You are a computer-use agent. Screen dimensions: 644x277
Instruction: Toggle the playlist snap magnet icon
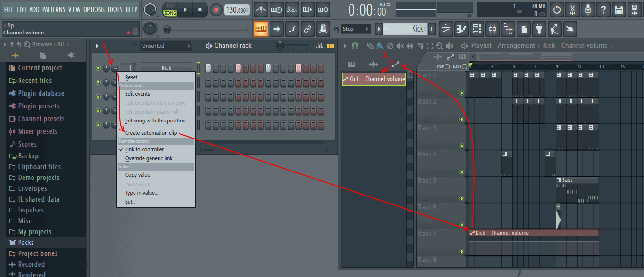[x=355, y=46]
